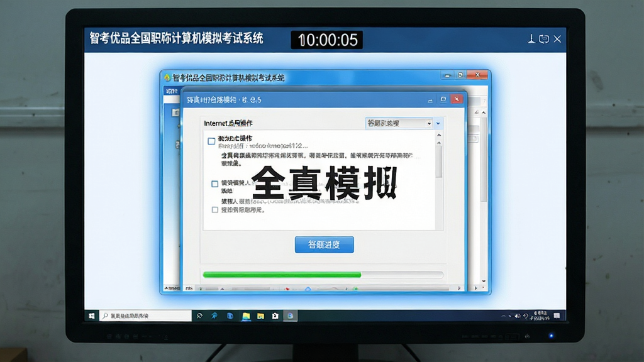Click the highlighted active app on taskbar
Screen dimensions: 644x362
pos(290,315)
